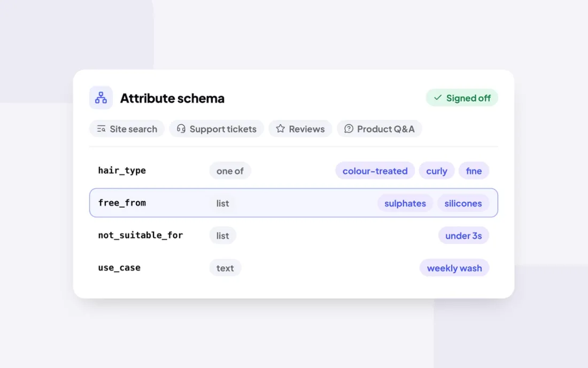Click the list type pill for free_from
Viewport: 588px width, 368px height.
(x=222, y=203)
